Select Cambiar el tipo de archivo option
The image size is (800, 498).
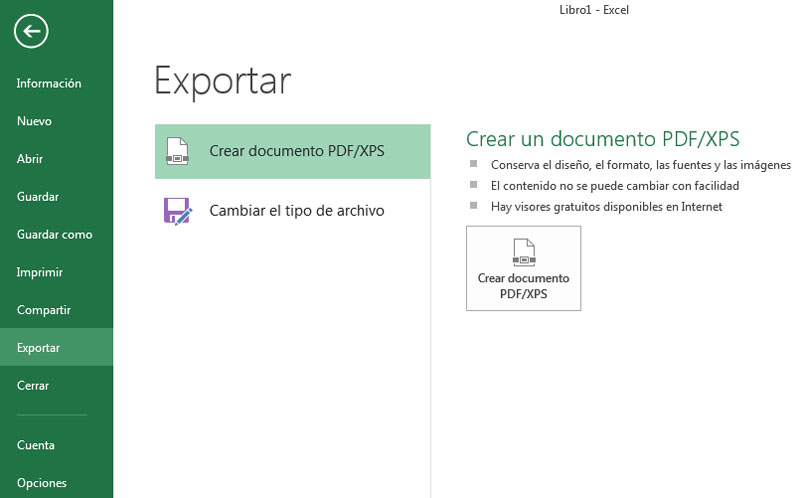point(292,211)
